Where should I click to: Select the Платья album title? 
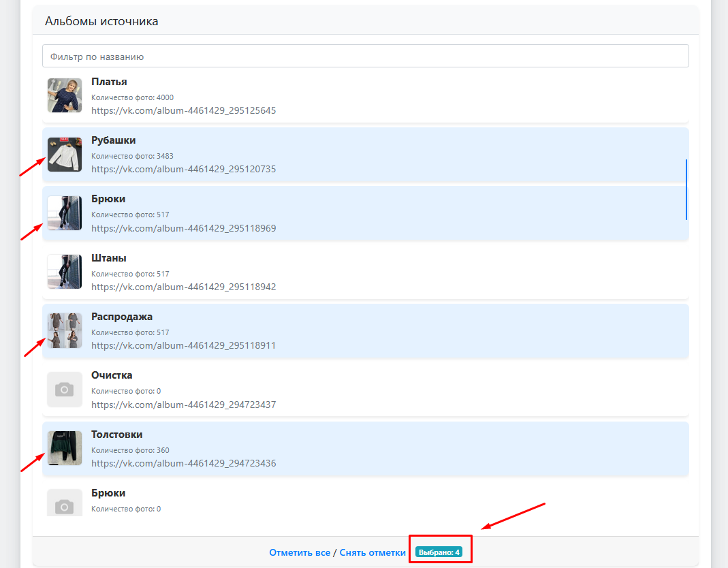pos(109,82)
